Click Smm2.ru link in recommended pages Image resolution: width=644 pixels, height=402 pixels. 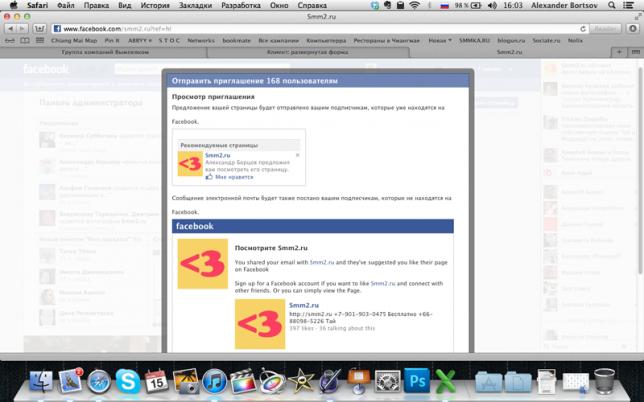pyautogui.click(x=218, y=155)
